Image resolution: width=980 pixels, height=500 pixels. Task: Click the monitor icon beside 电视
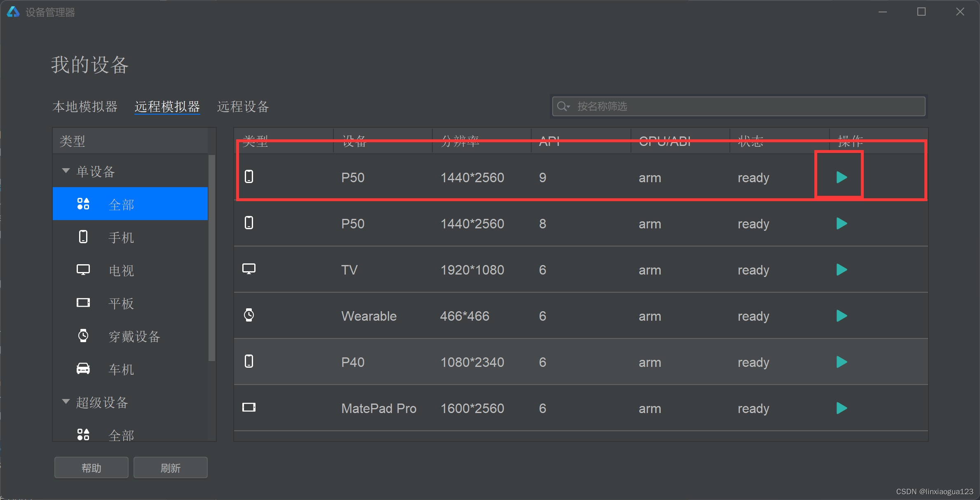[83, 270]
